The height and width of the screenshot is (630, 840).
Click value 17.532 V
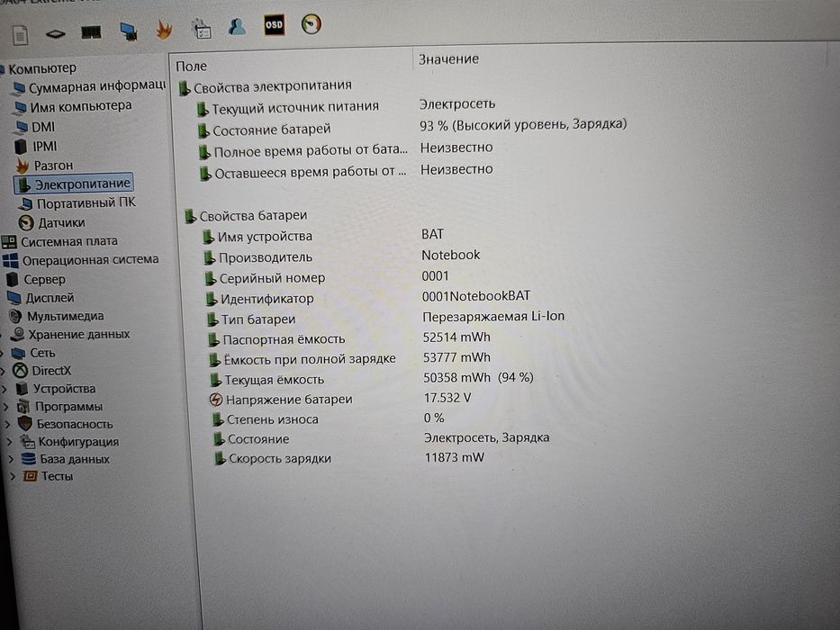pos(447,398)
